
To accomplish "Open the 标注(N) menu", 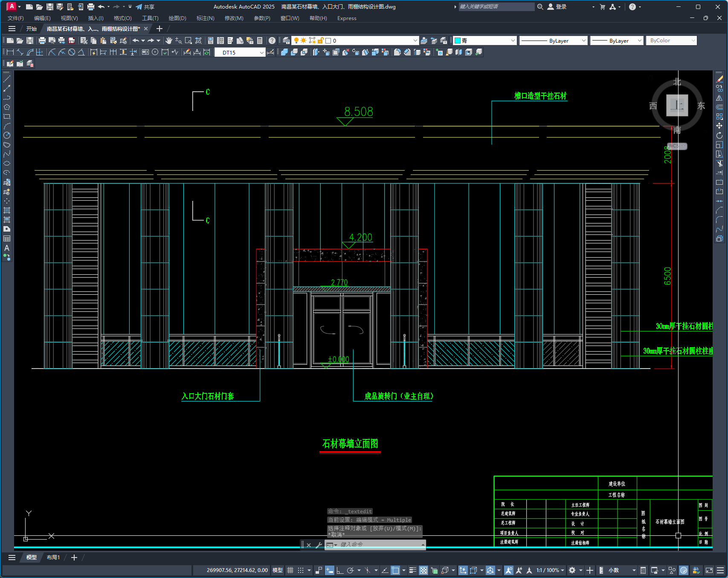I will [x=205, y=18].
